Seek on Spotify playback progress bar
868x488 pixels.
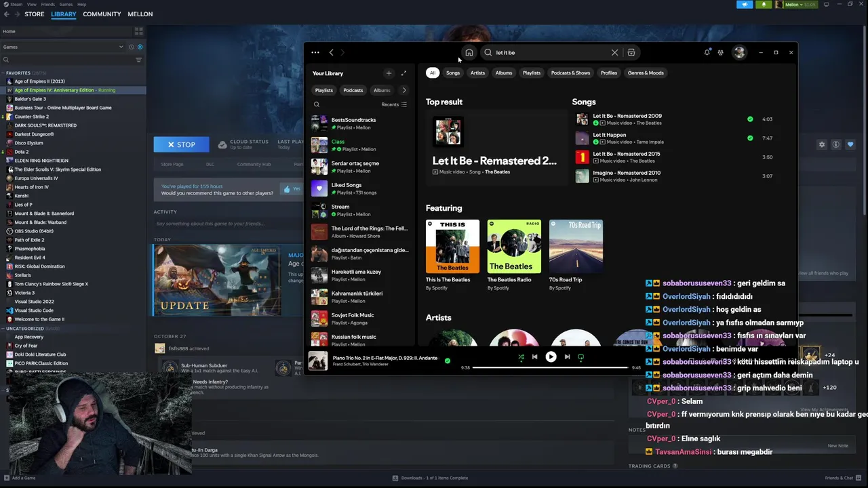coord(550,367)
